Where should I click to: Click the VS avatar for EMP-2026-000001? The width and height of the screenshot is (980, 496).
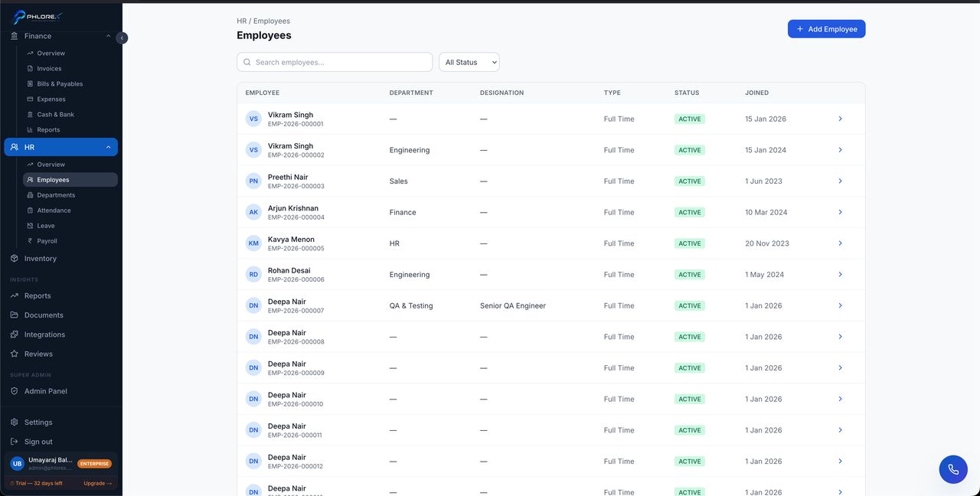point(253,119)
